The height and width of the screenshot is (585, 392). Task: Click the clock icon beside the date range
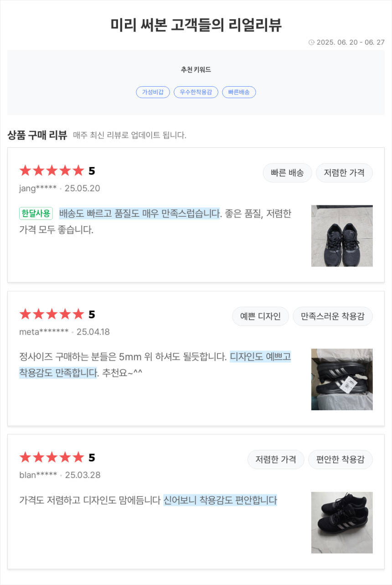(311, 42)
